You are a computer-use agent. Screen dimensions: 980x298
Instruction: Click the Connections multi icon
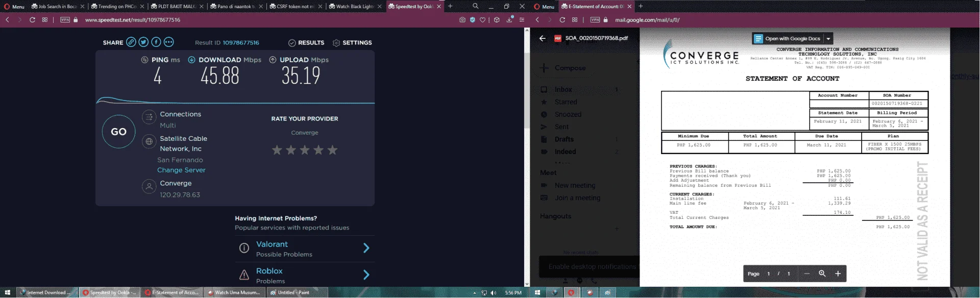[149, 117]
